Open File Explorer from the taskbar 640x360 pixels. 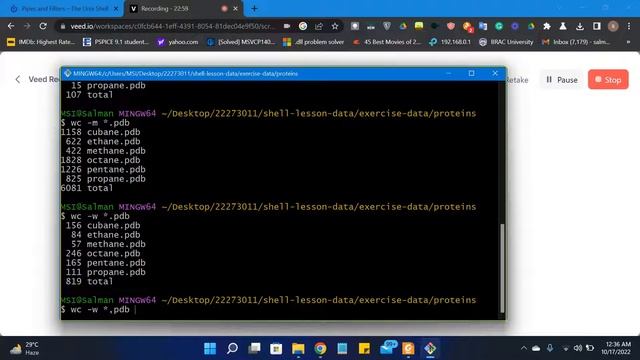tap(298, 349)
